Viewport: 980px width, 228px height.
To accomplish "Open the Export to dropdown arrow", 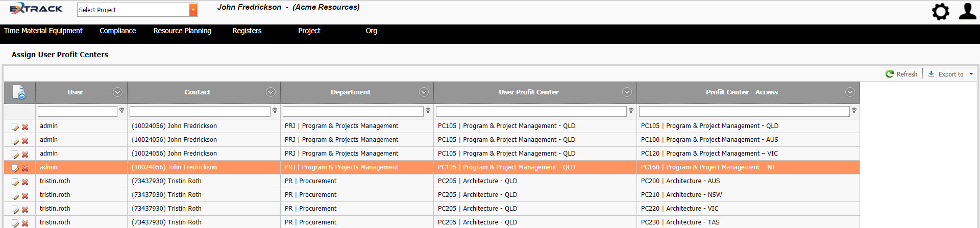I will click(x=971, y=74).
